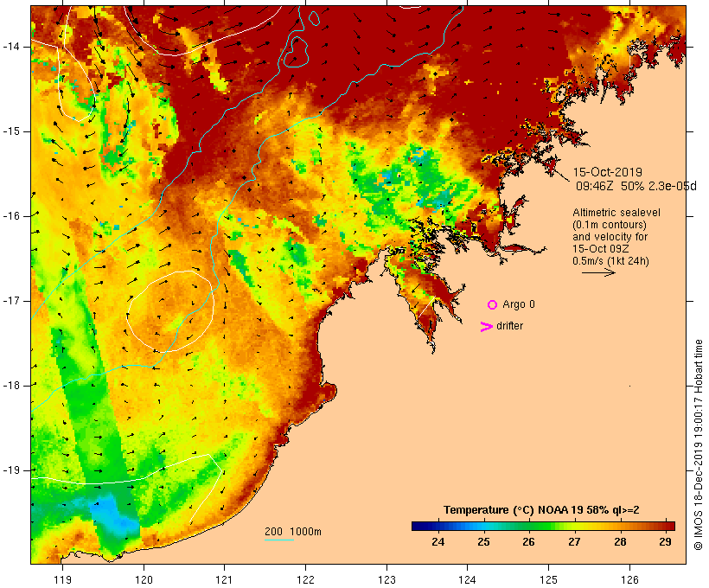Click the longitude axis label 120
Viewport: 709px width, 588px height.
coord(144,579)
